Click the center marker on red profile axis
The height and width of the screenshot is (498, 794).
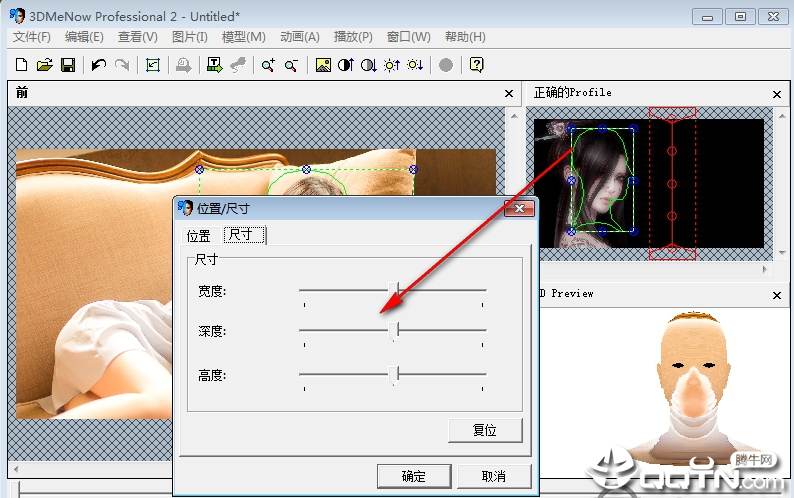(x=672, y=183)
